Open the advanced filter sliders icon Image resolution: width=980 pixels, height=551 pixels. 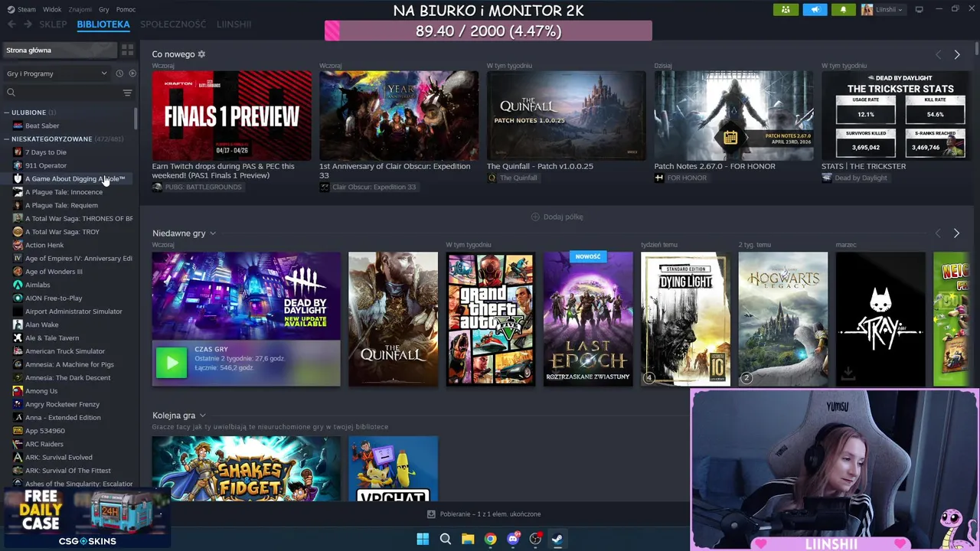pyautogui.click(x=127, y=93)
